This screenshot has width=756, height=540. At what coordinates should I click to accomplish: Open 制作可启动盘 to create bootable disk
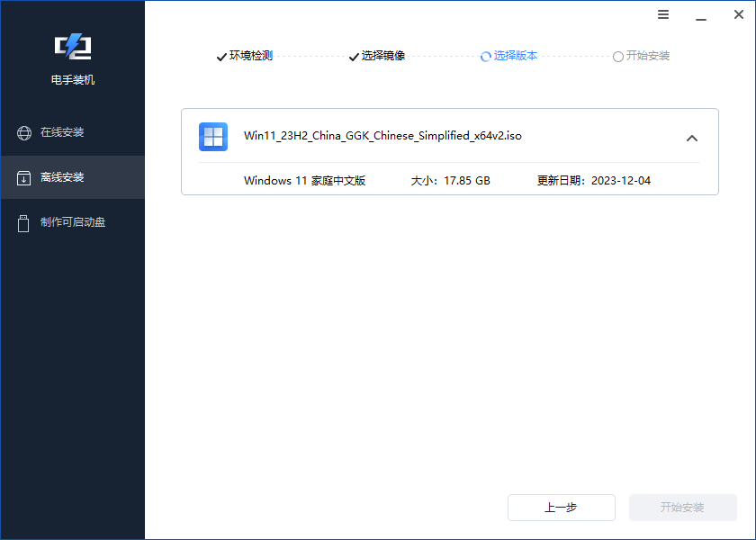coord(72,222)
